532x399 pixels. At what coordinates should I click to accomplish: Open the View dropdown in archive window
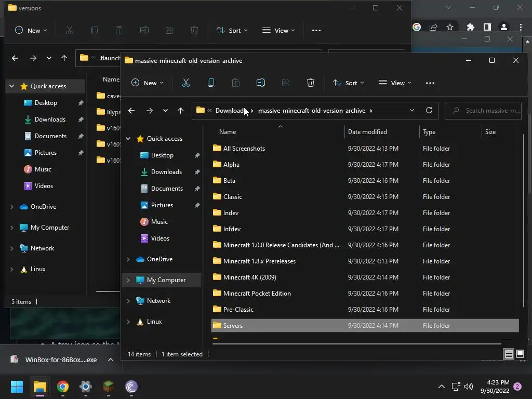pos(395,83)
